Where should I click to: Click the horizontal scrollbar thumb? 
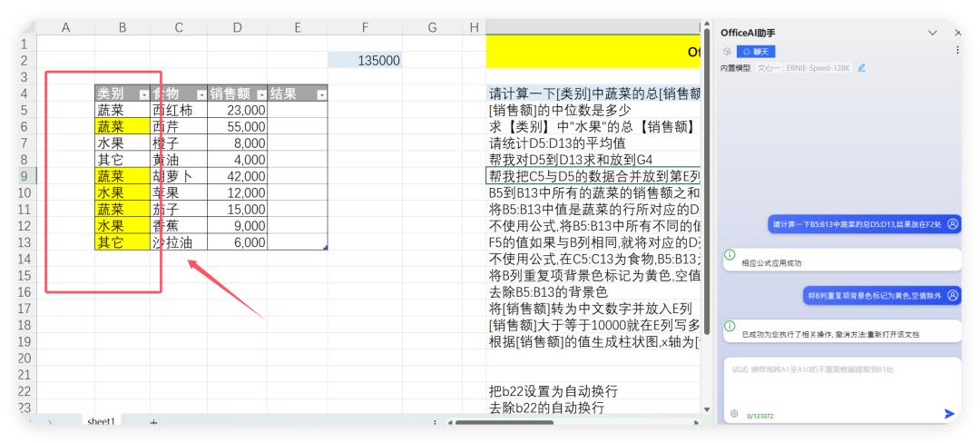pyautogui.click(x=505, y=422)
